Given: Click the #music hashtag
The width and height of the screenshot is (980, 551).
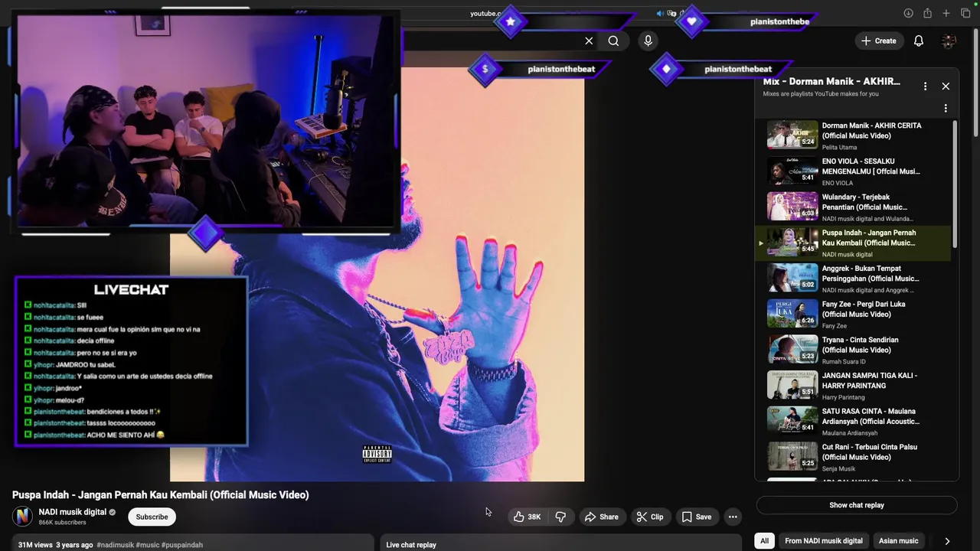Looking at the screenshot, I should click(147, 545).
